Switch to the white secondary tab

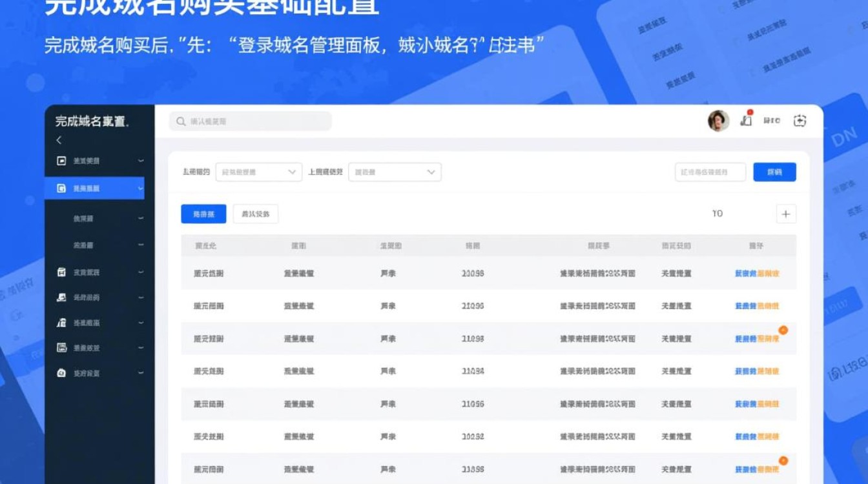point(255,213)
